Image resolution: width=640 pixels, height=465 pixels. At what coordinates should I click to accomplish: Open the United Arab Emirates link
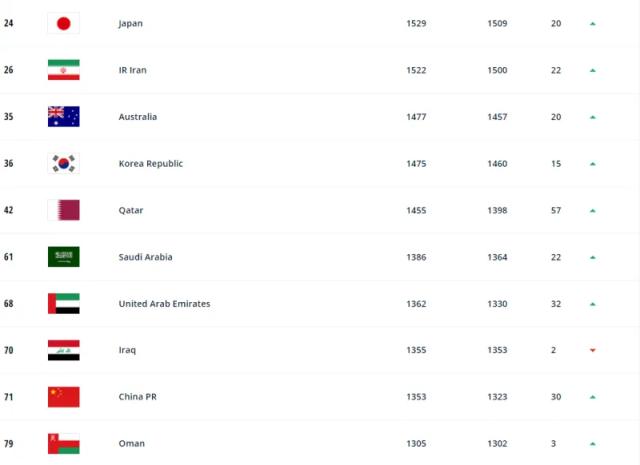click(164, 304)
